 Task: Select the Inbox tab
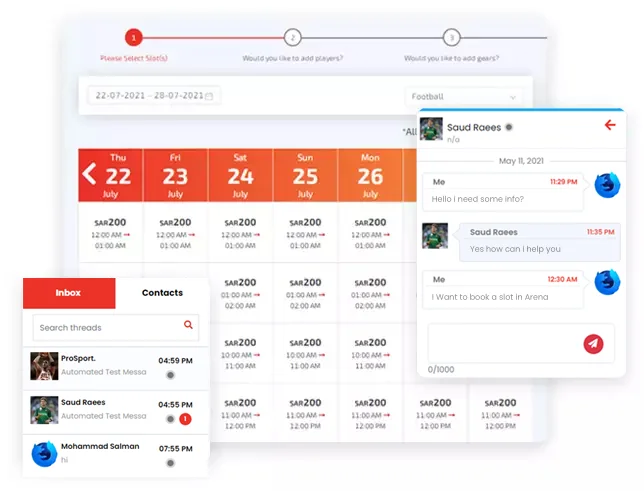[68, 293]
